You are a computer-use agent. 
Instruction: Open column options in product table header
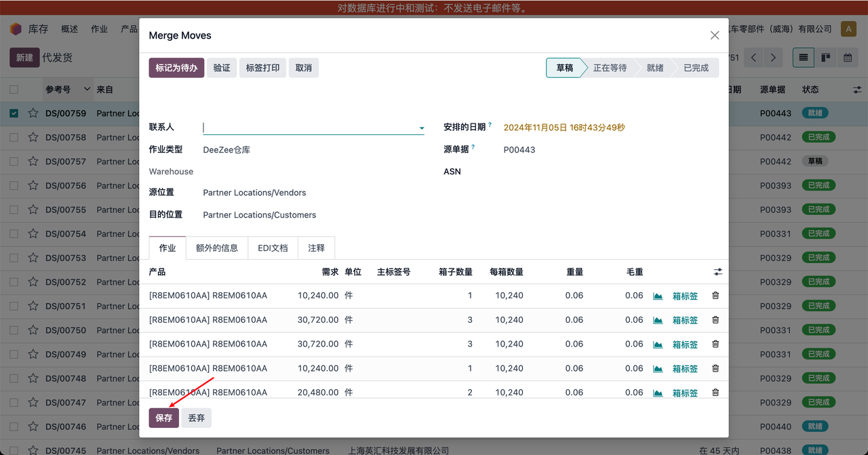tap(717, 272)
